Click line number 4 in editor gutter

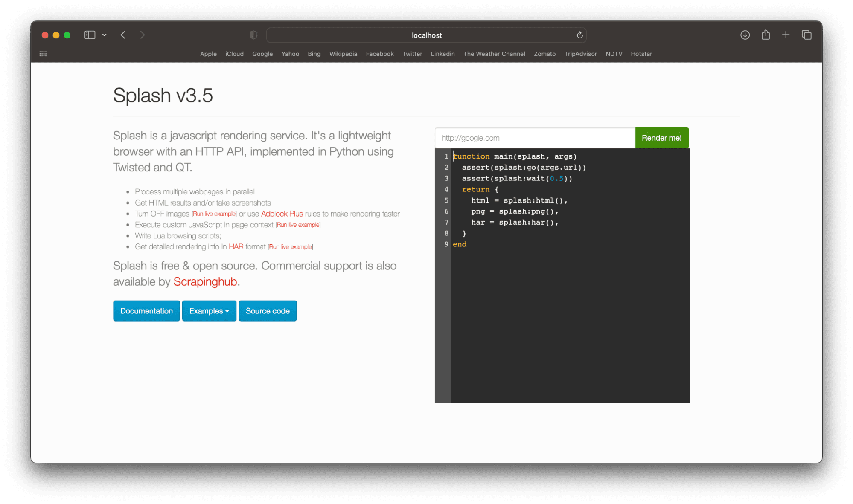446,189
